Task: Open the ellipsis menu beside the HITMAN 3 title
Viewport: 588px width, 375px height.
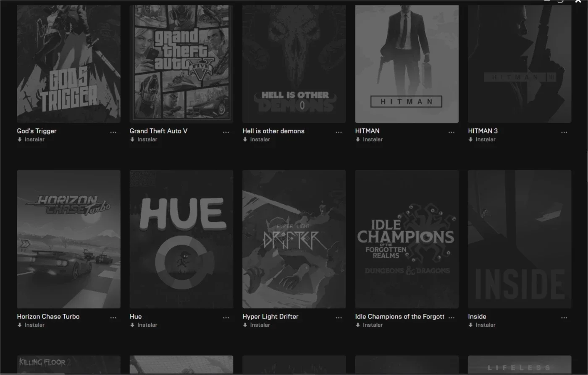Action: (x=564, y=132)
